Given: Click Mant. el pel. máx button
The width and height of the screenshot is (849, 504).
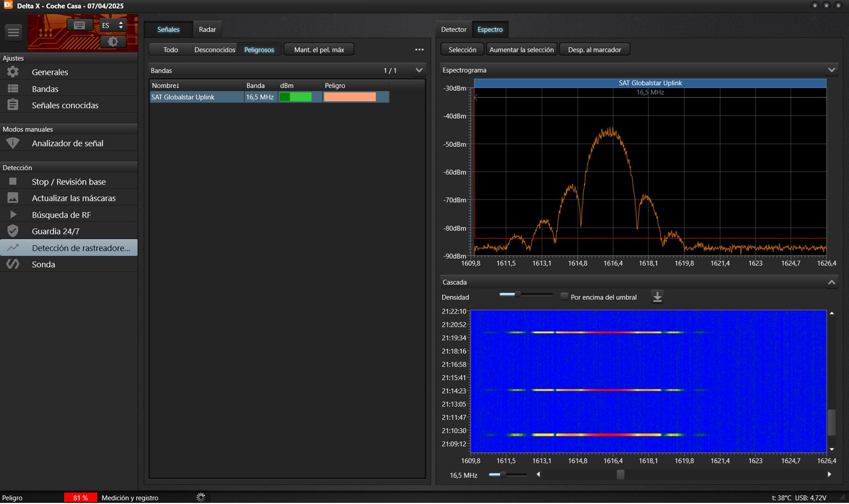Looking at the screenshot, I should pos(319,50).
